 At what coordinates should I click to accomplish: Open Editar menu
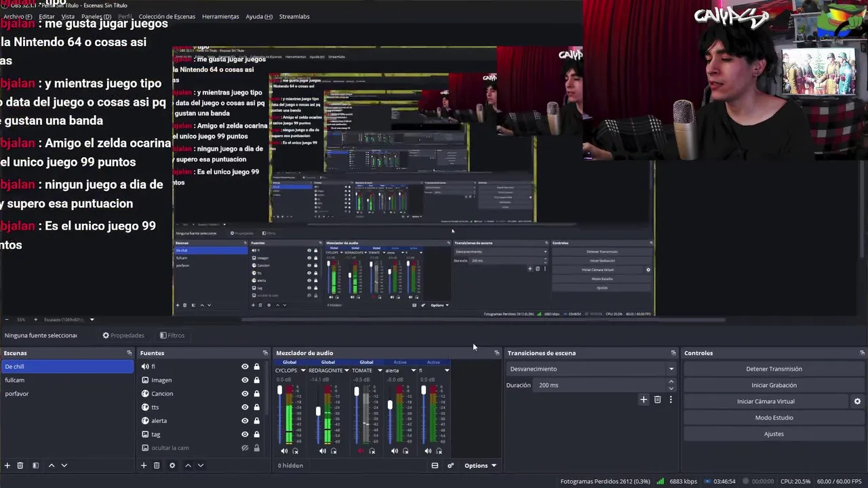click(x=47, y=16)
